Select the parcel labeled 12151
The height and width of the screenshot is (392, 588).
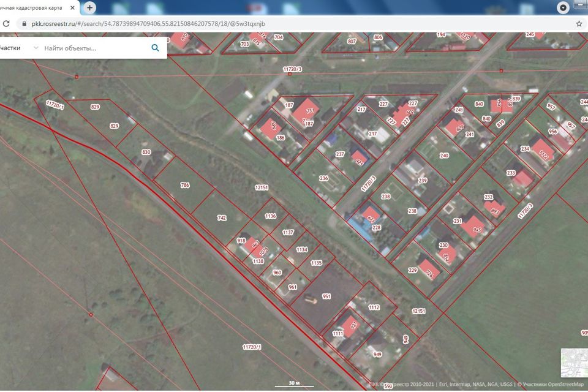click(x=262, y=187)
